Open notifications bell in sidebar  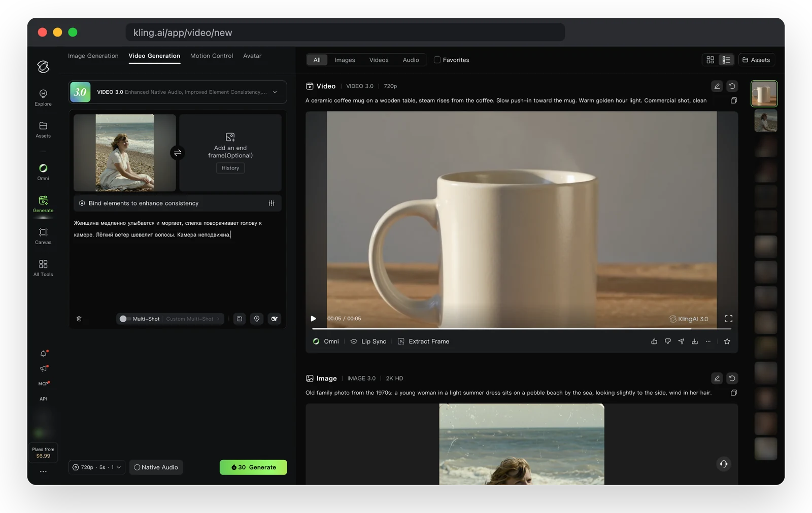tap(44, 353)
